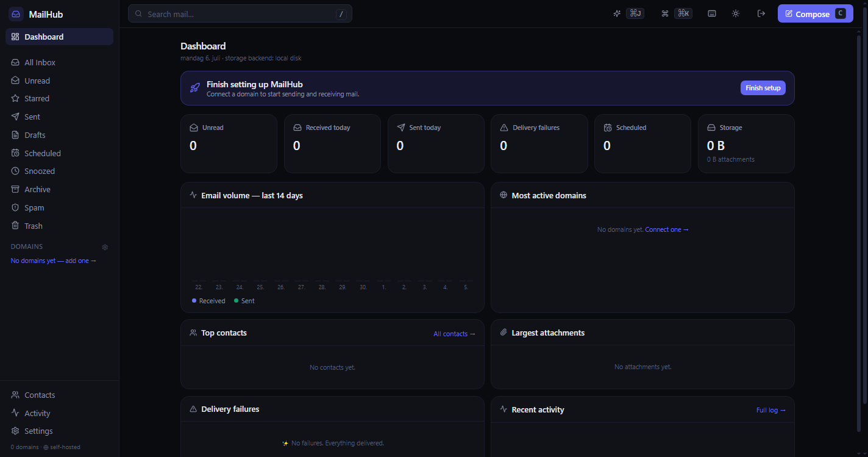868x457 pixels.
Task: Click the Sent legend green dot
Action: (237, 300)
